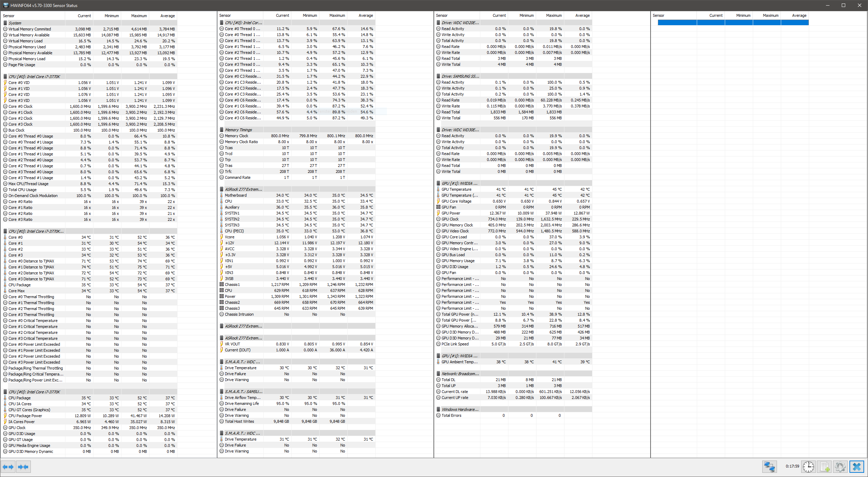Select the Chassis Intrusion sensor row
Viewport: 868px width, 477px height.
tap(239, 314)
